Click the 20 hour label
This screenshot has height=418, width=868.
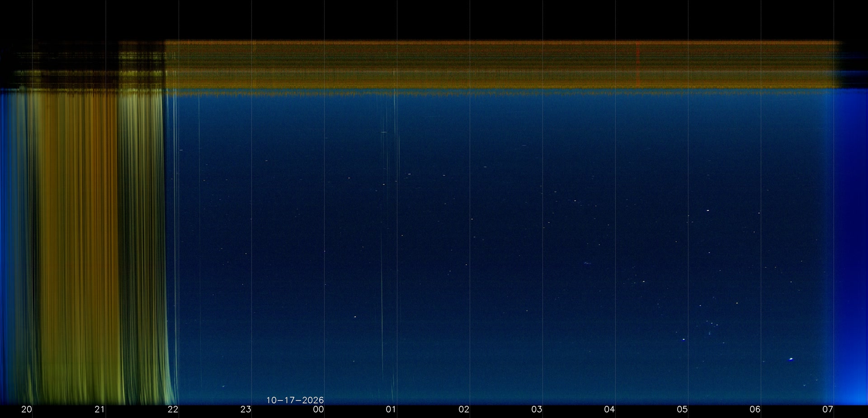coord(27,409)
